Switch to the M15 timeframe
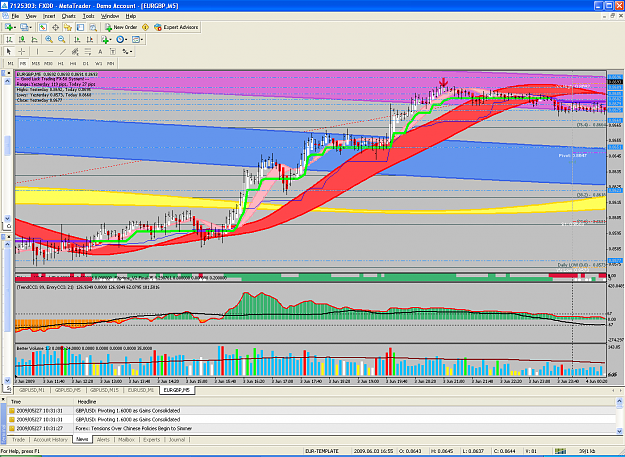Image resolution: width=625 pixels, height=457 pixels. [x=35, y=63]
